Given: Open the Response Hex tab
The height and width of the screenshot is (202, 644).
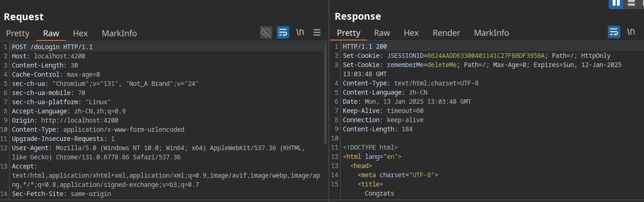Looking at the screenshot, I should (411, 33).
